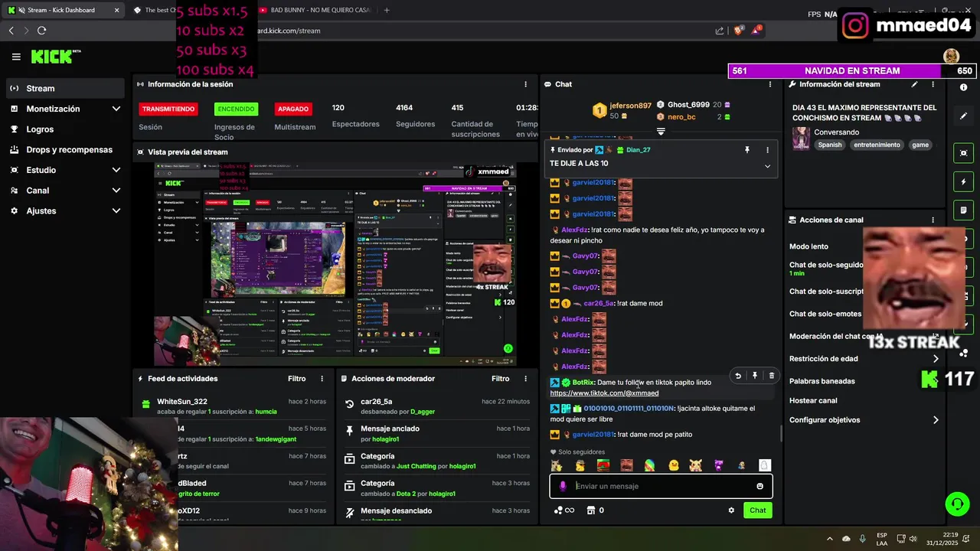Unpin the pinned message from Dian_27
Viewport: 980px width, 551px height.
pos(747,150)
